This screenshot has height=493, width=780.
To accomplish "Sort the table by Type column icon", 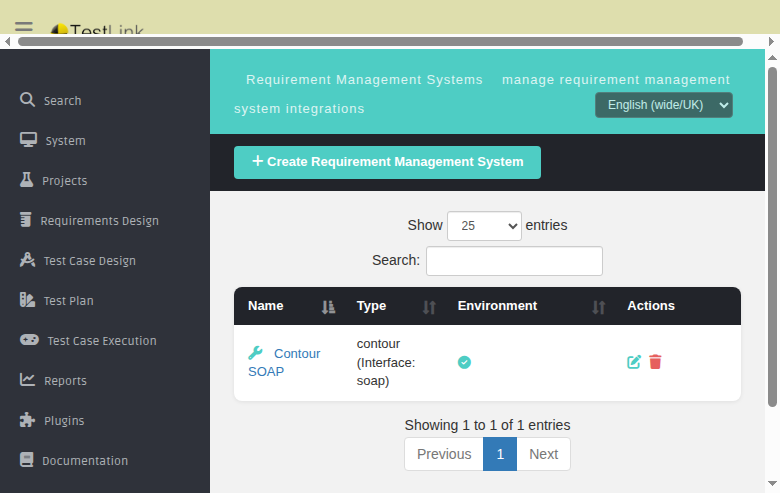I will [x=429, y=307].
